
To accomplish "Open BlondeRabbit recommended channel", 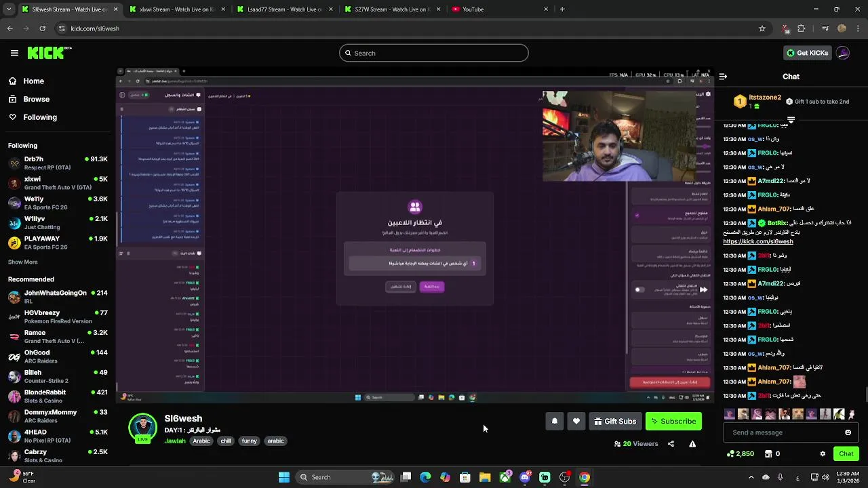I will coord(58,396).
